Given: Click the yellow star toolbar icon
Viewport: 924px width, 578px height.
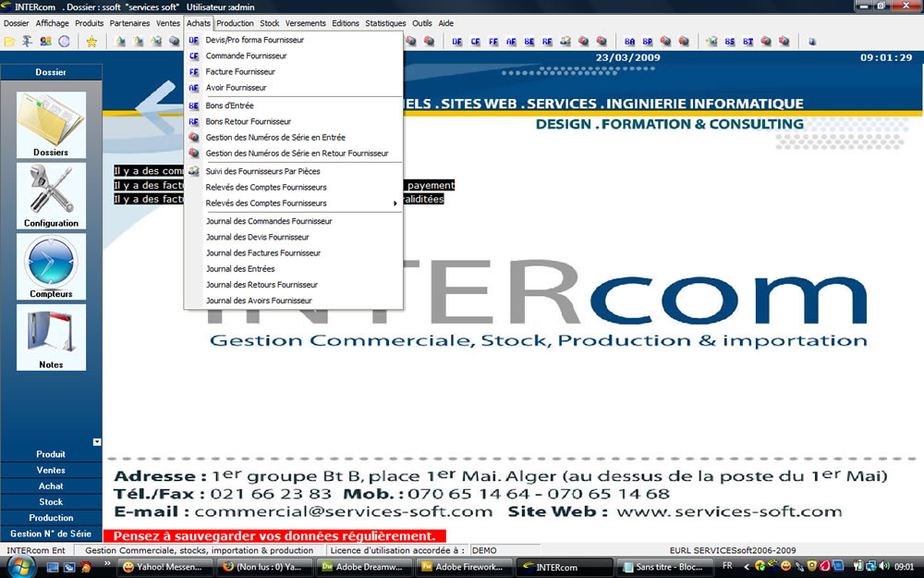Looking at the screenshot, I should [x=91, y=42].
